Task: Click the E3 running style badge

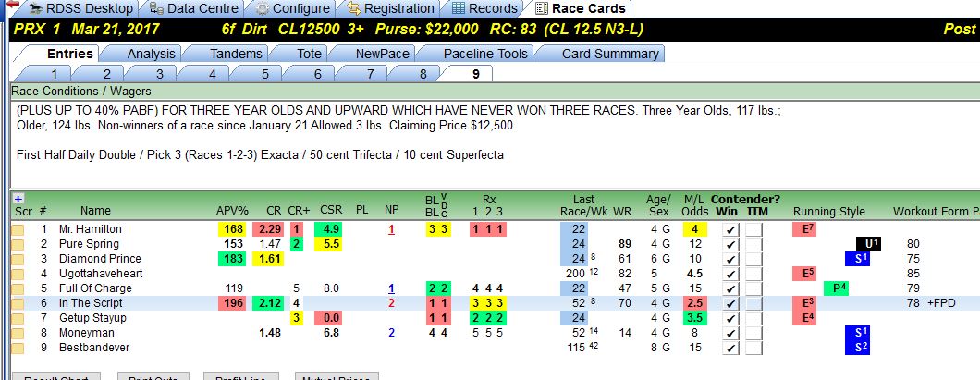Action: pyautogui.click(x=804, y=303)
